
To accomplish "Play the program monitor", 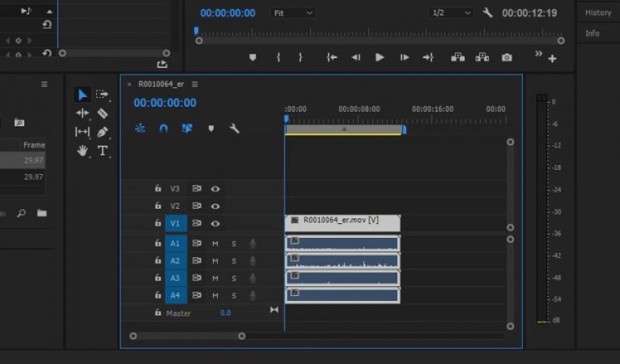I will tap(379, 58).
